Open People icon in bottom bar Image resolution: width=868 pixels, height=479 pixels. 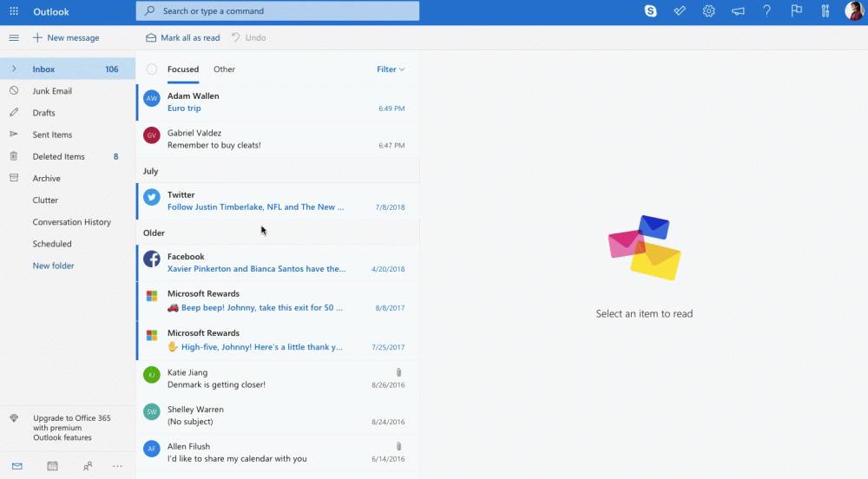coord(88,466)
